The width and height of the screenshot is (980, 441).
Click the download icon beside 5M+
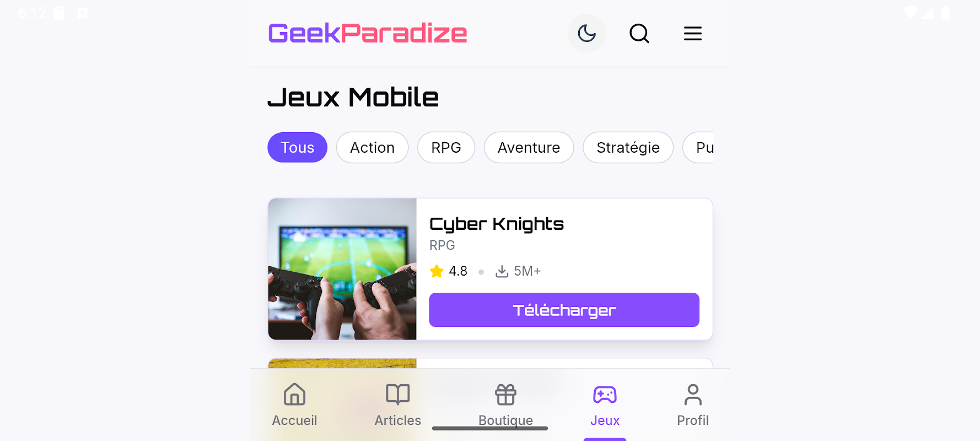click(x=502, y=271)
